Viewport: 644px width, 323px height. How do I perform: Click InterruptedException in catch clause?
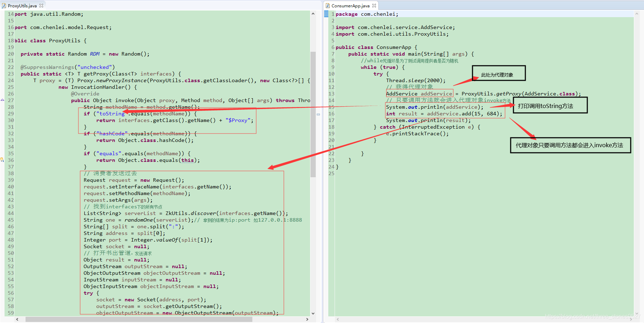point(433,127)
